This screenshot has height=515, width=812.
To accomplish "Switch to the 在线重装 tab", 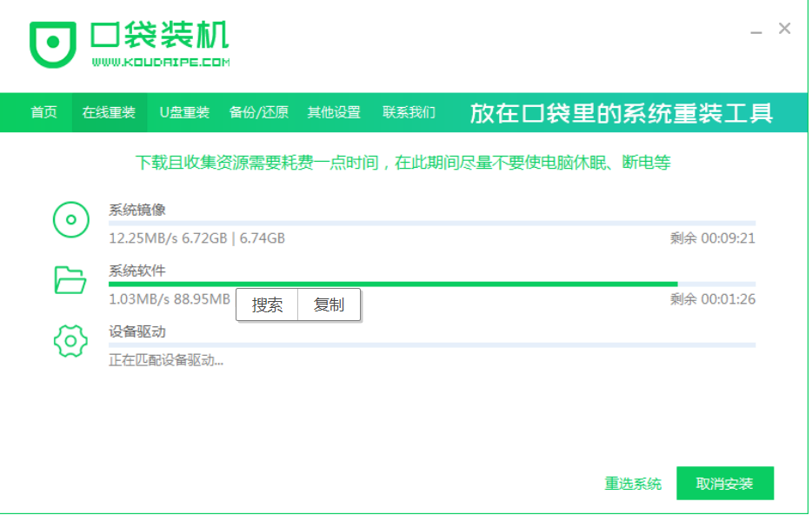I will pyautogui.click(x=109, y=113).
